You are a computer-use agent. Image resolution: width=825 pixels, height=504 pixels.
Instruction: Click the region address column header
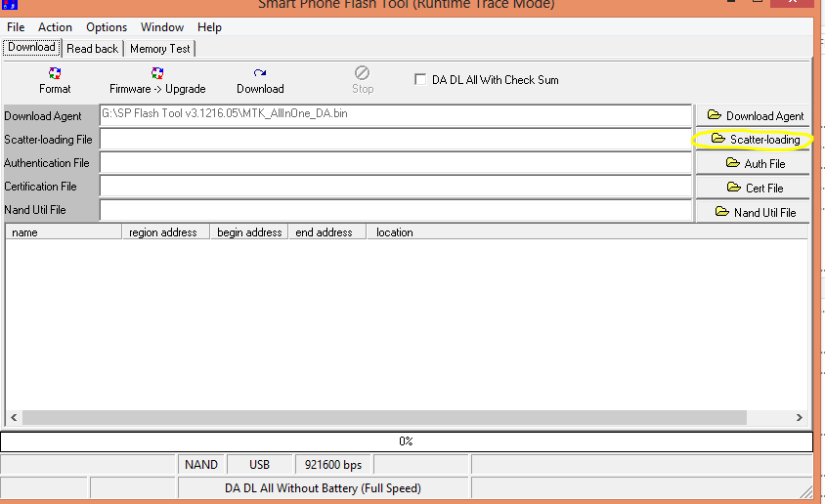click(166, 232)
